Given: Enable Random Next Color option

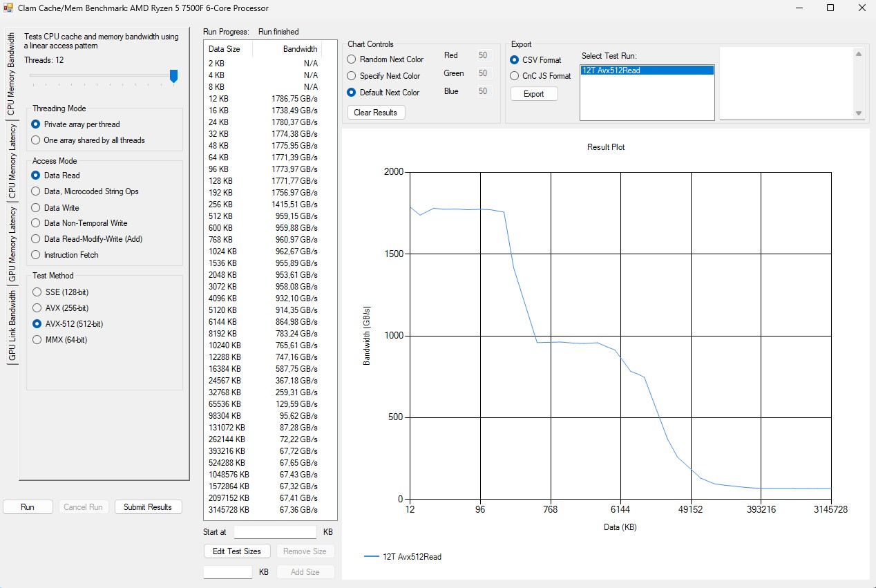Looking at the screenshot, I should 385,59.
